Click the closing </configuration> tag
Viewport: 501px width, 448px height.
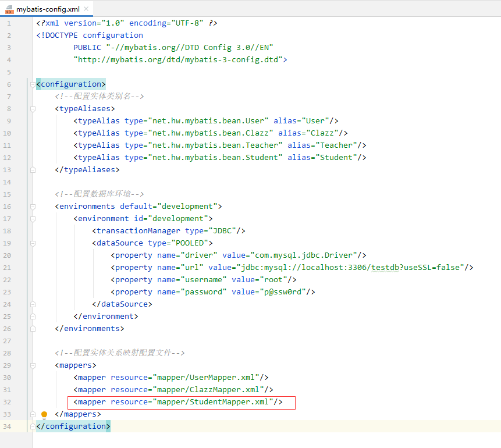pyautogui.click(x=73, y=426)
